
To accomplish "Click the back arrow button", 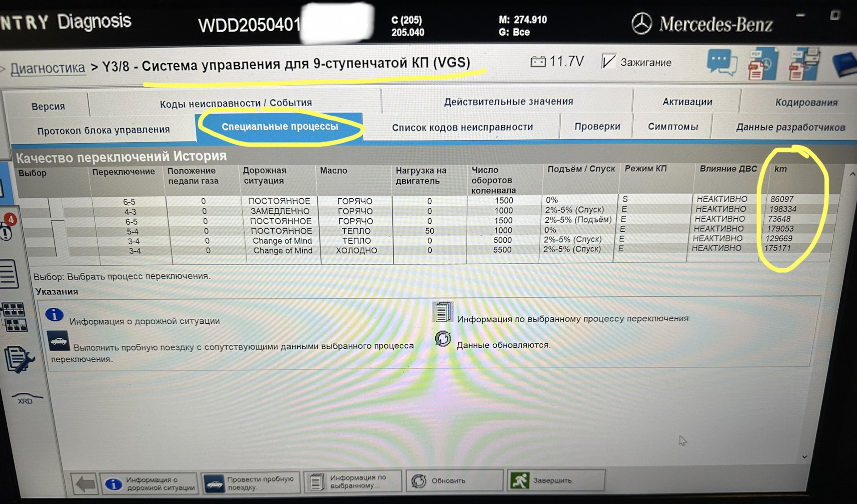I will click(85, 483).
